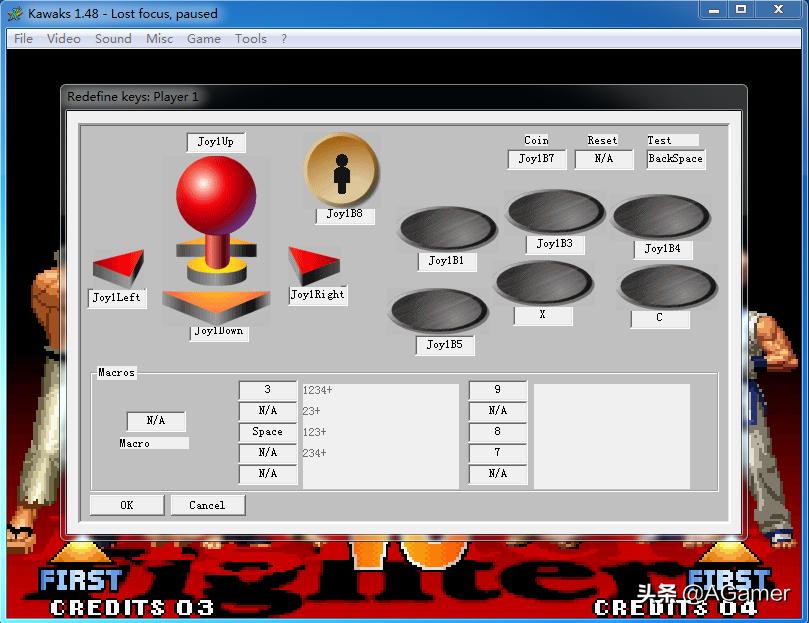Click the Macro name input field
809x623 pixels.
pyautogui.click(x=153, y=443)
